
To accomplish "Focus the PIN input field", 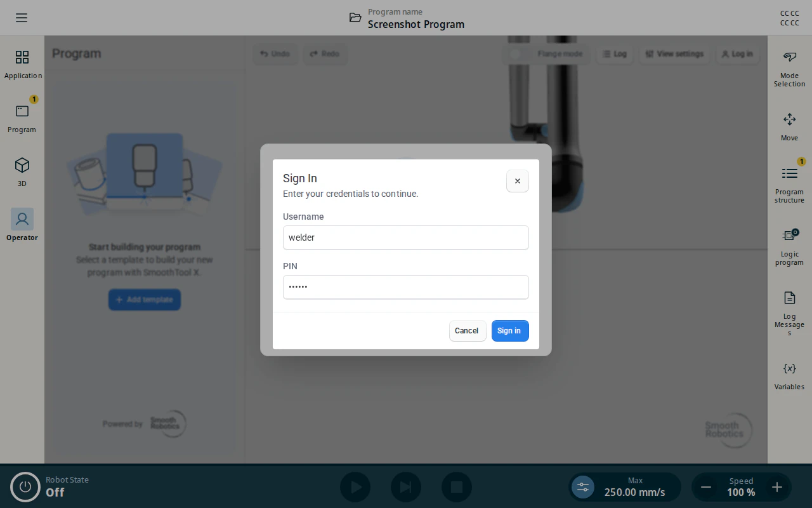I will tap(406, 287).
